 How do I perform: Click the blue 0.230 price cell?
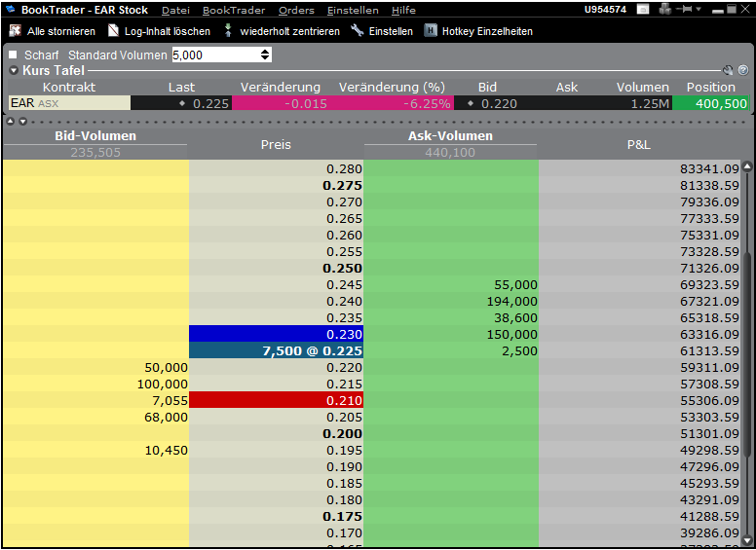[276, 334]
